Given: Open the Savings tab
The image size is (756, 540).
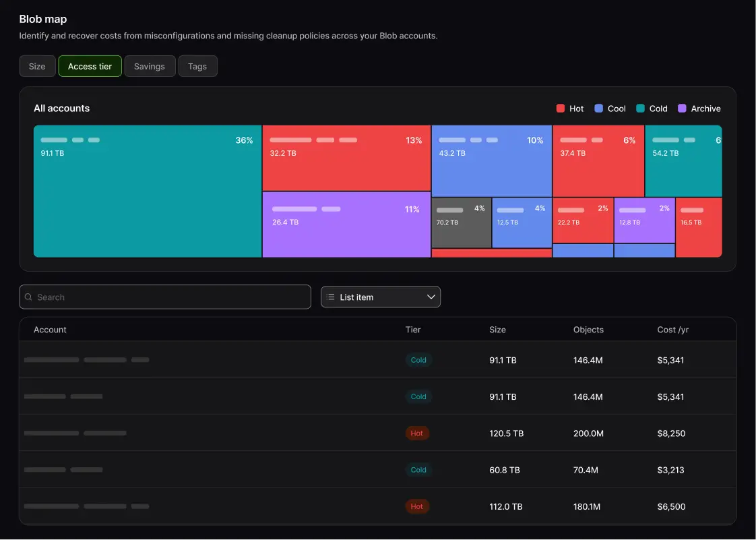Looking at the screenshot, I should coord(150,66).
